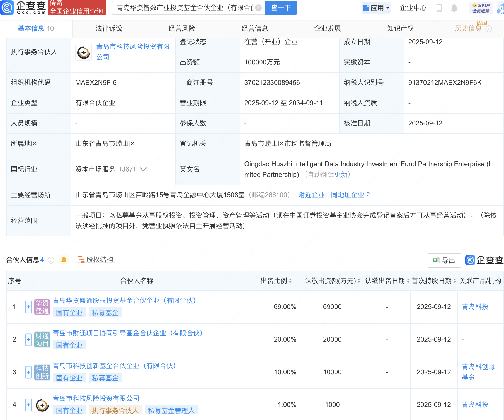The image size is (504, 420).
Task: Click the 科技创新 partner logo
Action: click(42, 372)
